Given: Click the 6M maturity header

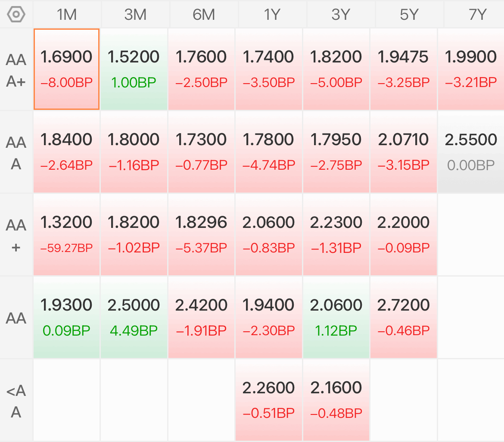Looking at the screenshot, I should pyautogui.click(x=204, y=15).
